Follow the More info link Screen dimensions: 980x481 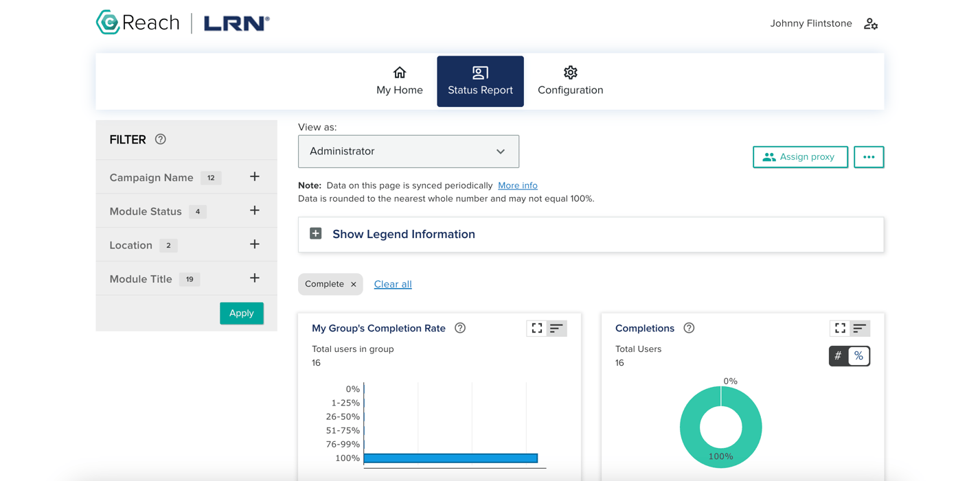pyautogui.click(x=518, y=185)
